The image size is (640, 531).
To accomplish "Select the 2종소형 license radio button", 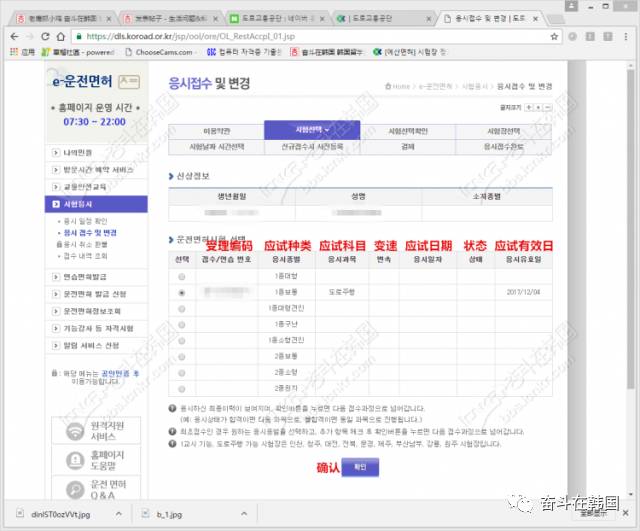I will tap(182, 373).
